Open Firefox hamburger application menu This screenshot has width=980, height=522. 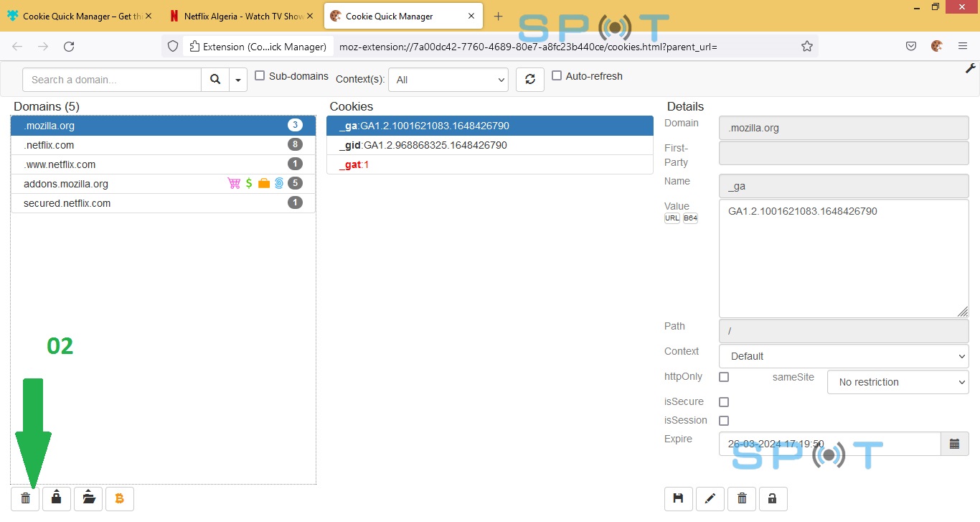pos(963,47)
